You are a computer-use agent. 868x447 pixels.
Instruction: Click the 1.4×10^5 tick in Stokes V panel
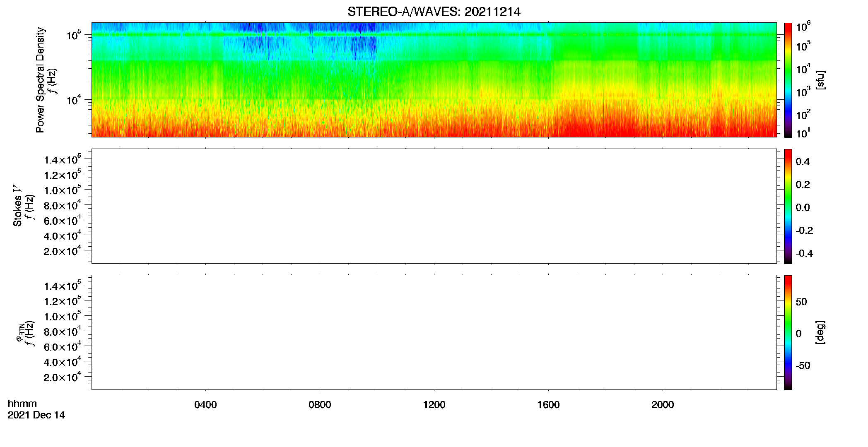[63, 160]
